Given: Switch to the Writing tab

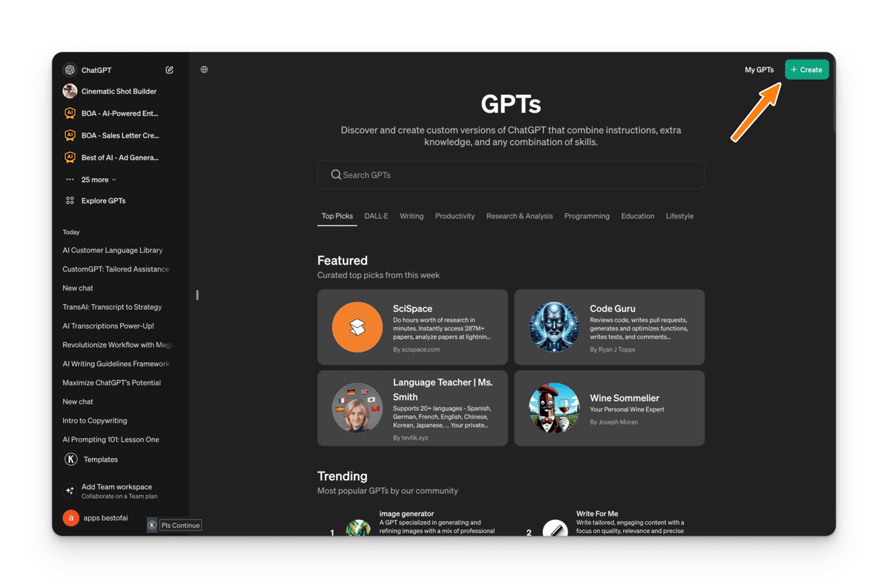Looking at the screenshot, I should tap(412, 216).
